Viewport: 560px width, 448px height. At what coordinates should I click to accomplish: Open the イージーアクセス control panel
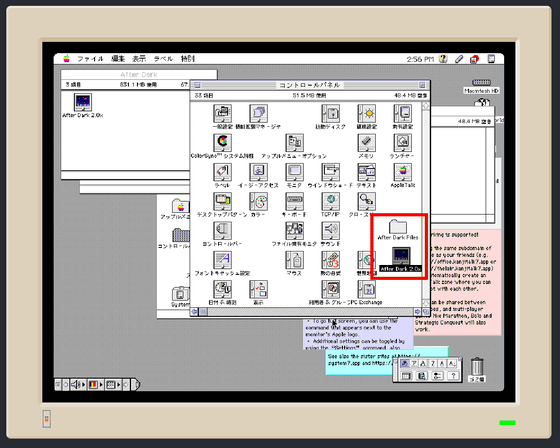258,172
